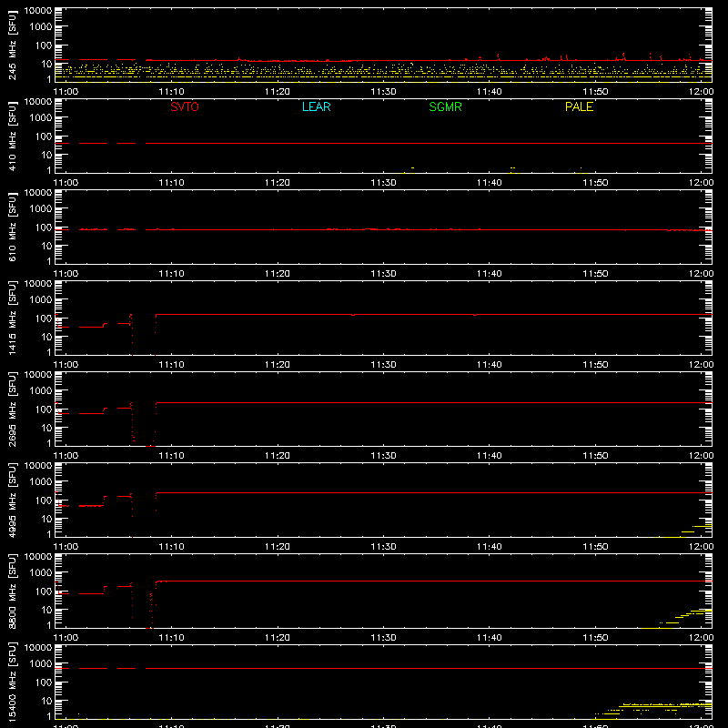Click 12:00 tick under the 610 MHz panel
This screenshot has height=728, width=728.
pyautogui.click(x=701, y=274)
